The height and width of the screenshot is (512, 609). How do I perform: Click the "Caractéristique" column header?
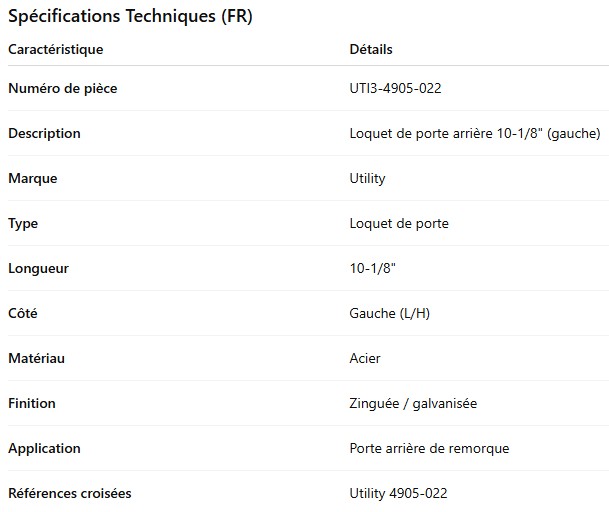pyautogui.click(x=55, y=49)
